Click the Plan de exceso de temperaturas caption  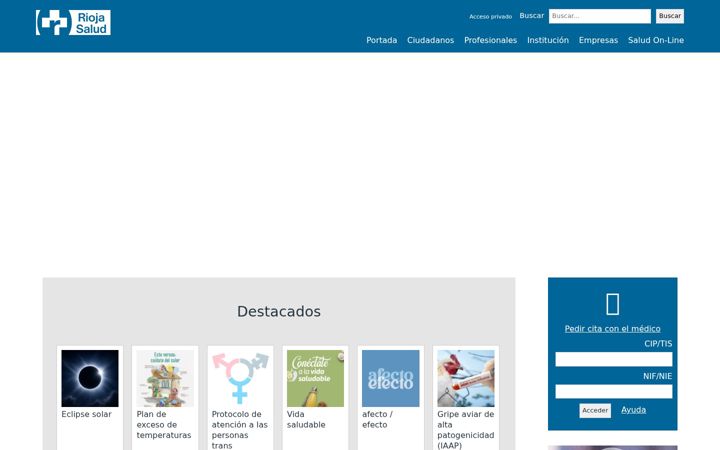coord(164,425)
